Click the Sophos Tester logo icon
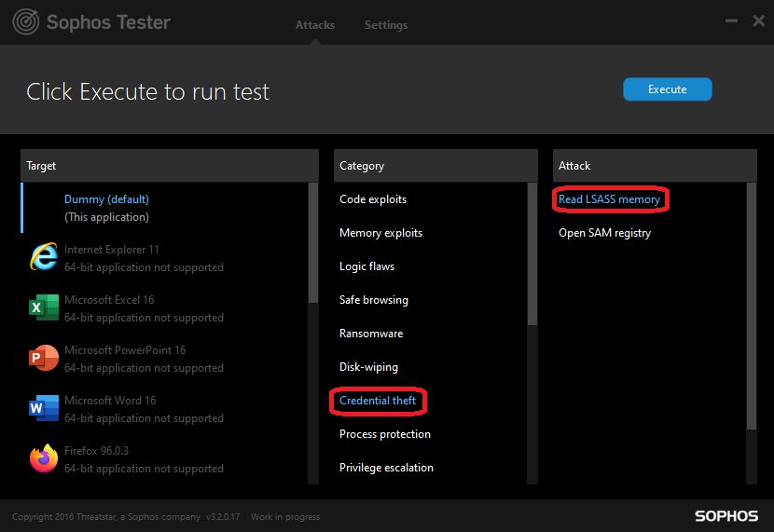 coord(25,21)
